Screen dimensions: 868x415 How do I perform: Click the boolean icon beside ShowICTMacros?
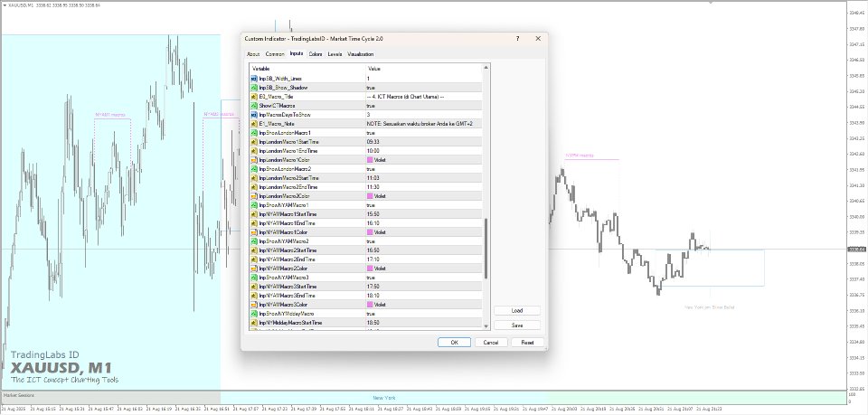point(254,106)
